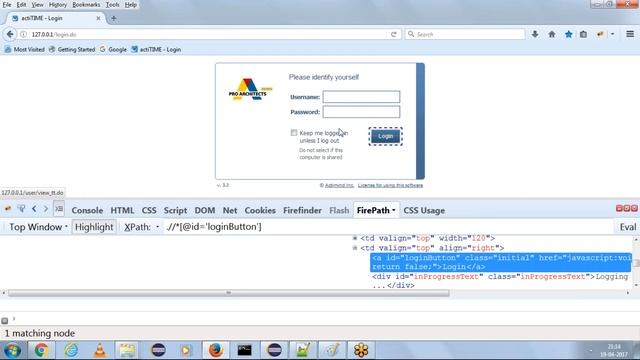
Task: Click the Firefox Search box
Action: point(465,34)
